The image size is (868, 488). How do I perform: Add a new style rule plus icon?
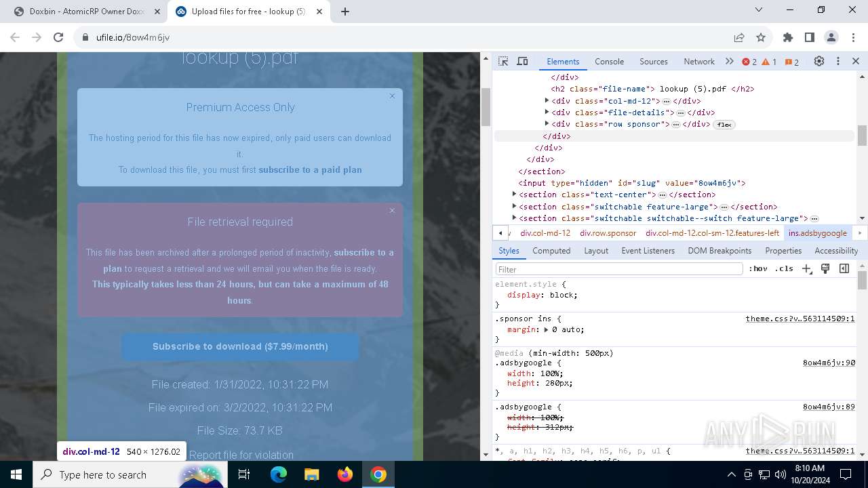coord(807,269)
